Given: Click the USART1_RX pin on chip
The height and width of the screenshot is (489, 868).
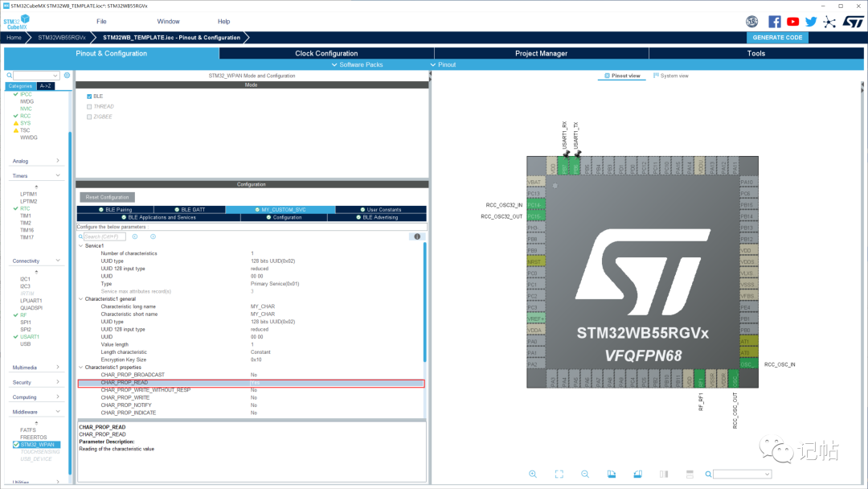Looking at the screenshot, I should [563, 166].
